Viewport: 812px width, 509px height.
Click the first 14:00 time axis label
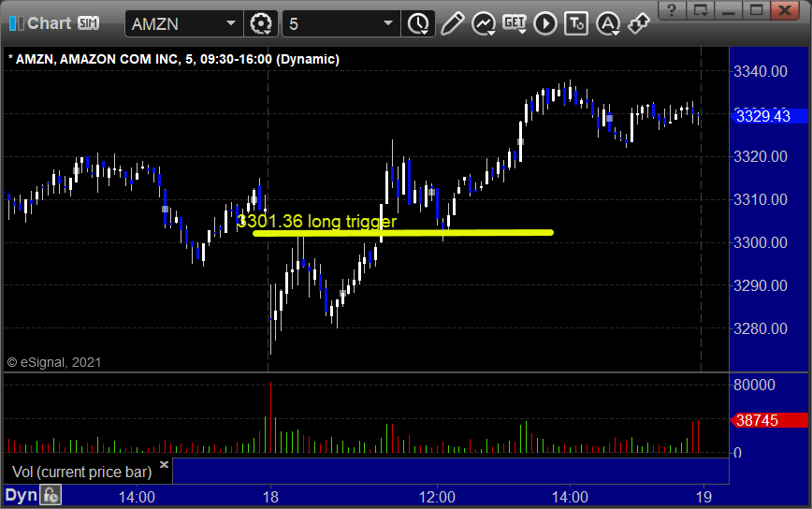(x=137, y=497)
